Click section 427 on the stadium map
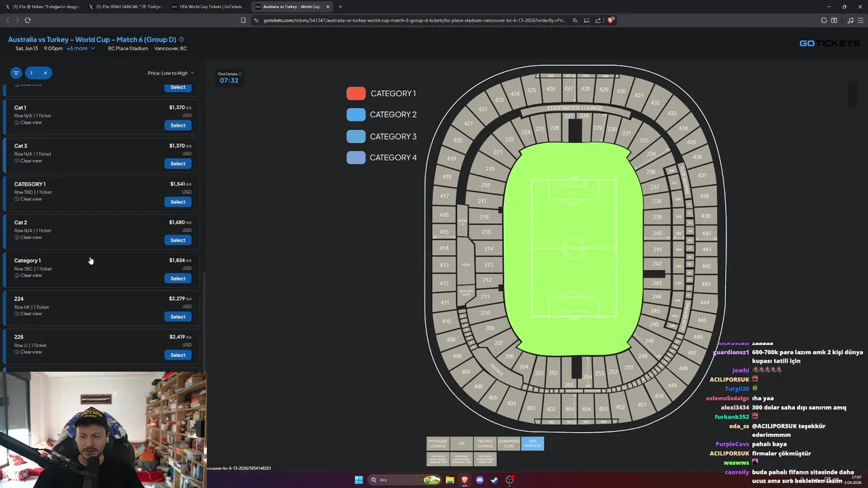Image resolution: width=868 pixels, height=488 pixels. (568, 89)
